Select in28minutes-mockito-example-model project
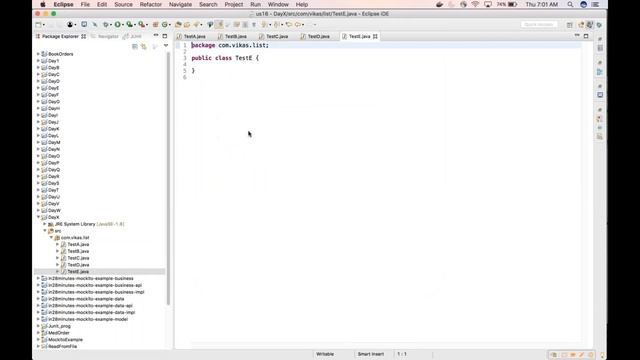 click(x=88, y=319)
